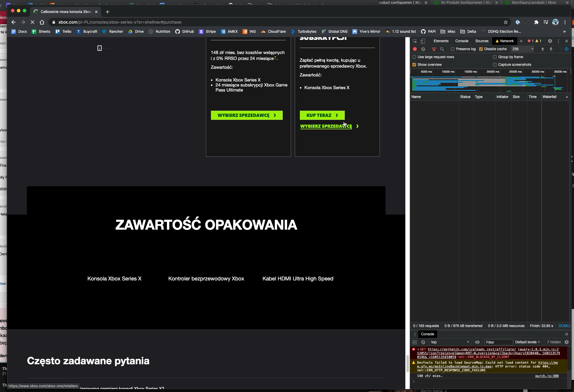Select the Console drawer tab
This screenshot has height=392, width=574.
pyautogui.click(x=427, y=334)
